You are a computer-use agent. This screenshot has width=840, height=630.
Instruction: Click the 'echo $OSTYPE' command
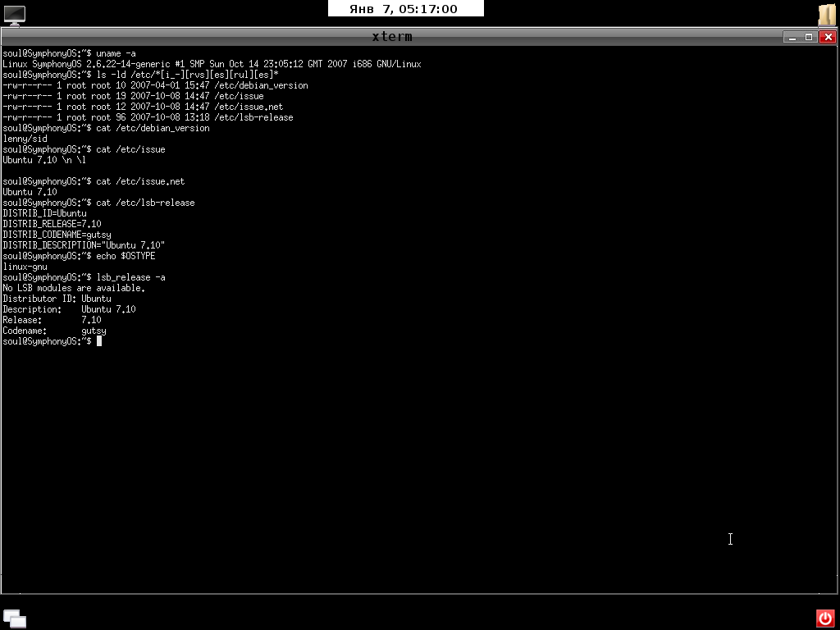(126, 256)
